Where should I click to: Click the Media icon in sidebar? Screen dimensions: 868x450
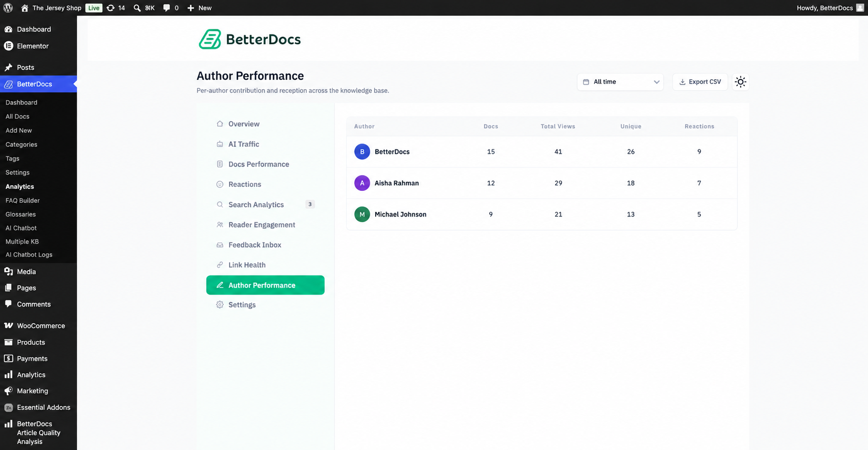(8, 272)
